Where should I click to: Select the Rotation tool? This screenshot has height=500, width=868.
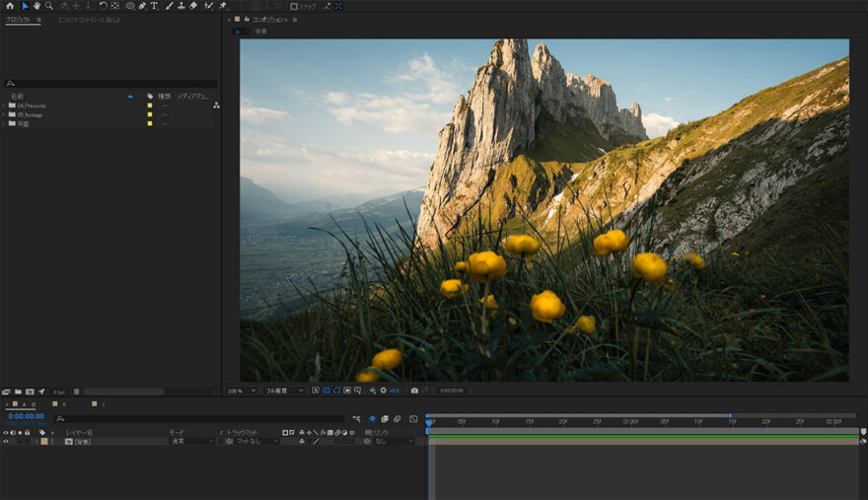pos(103,6)
